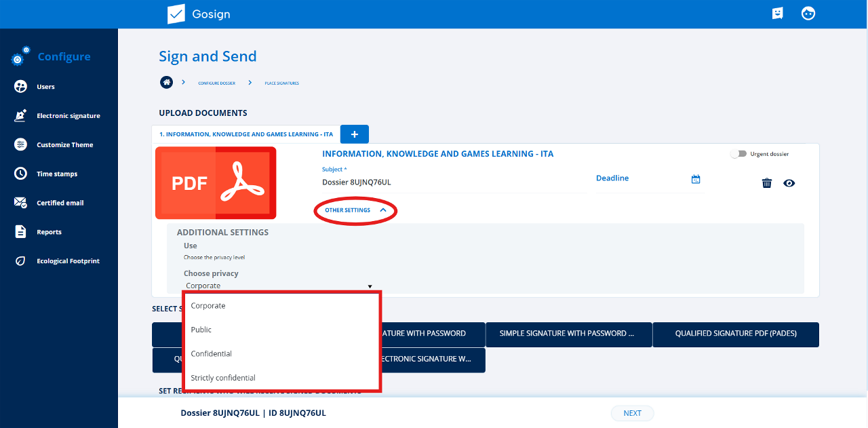Image resolution: width=868 pixels, height=428 pixels.
Task: Select Strictly confidential privacy option
Action: click(223, 378)
